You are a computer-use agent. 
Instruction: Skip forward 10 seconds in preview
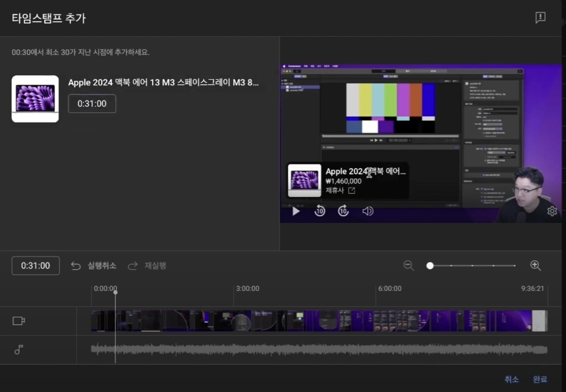[x=343, y=211]
